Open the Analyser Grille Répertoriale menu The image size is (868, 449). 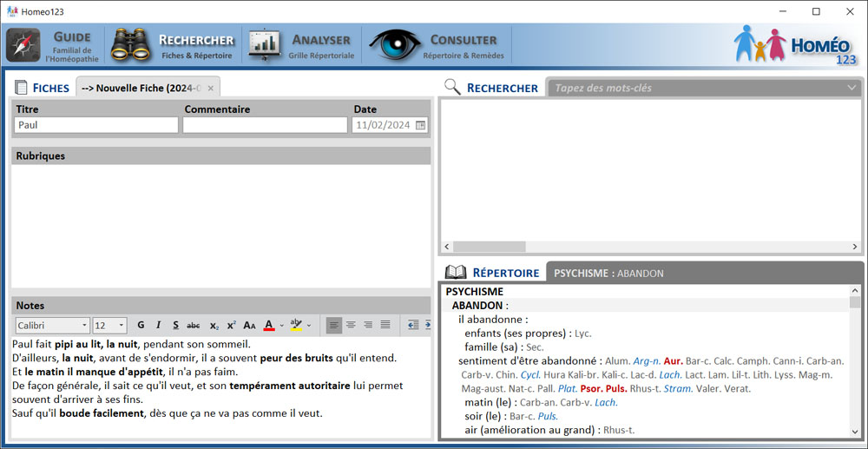pos(321,45)
